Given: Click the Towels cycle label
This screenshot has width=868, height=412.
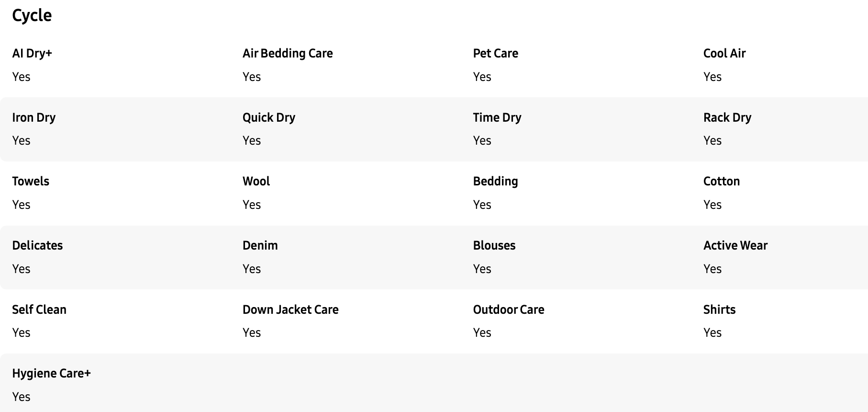Looking at the screenshot, I should 31,181.
